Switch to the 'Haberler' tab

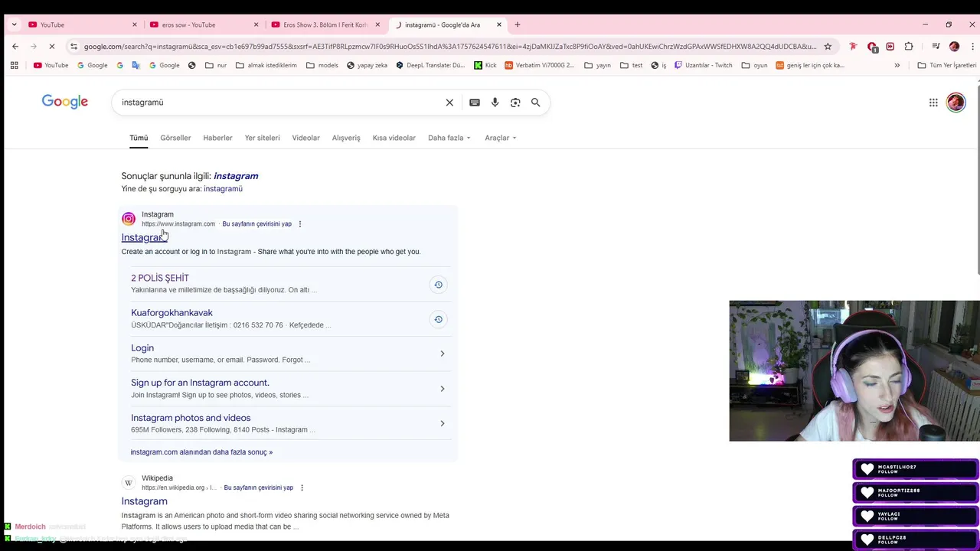(x=217, y=138)
